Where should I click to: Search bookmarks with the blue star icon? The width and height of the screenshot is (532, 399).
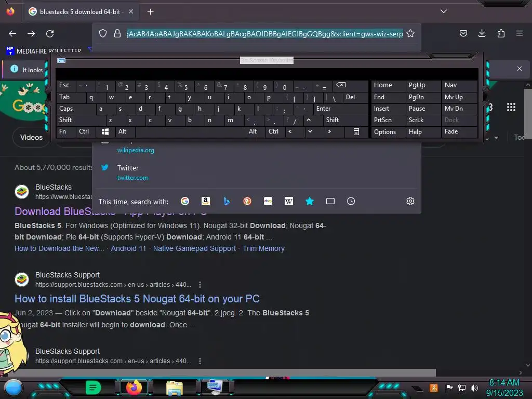[310, 201]
